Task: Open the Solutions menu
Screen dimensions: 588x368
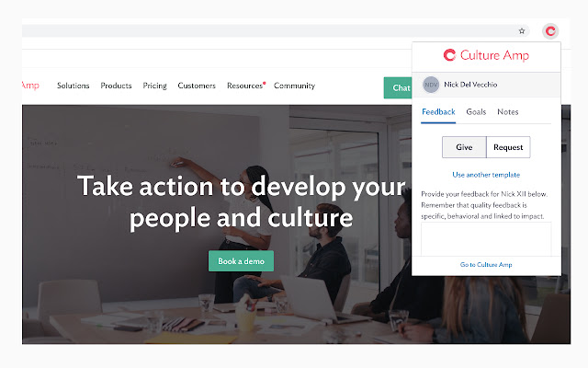Action: pos(73,86)
